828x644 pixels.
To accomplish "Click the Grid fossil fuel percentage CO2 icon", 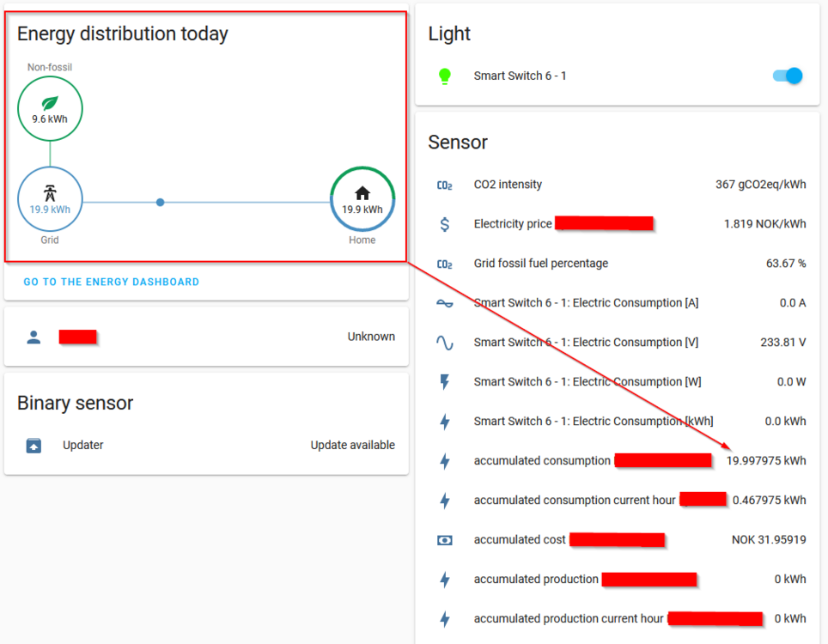I will [x=444, y=264].
